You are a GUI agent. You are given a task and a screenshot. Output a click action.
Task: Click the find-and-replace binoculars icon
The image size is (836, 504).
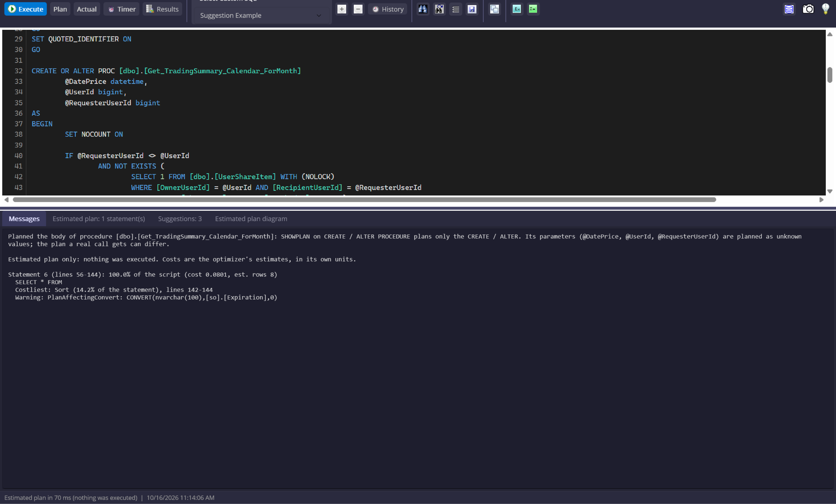439,9
